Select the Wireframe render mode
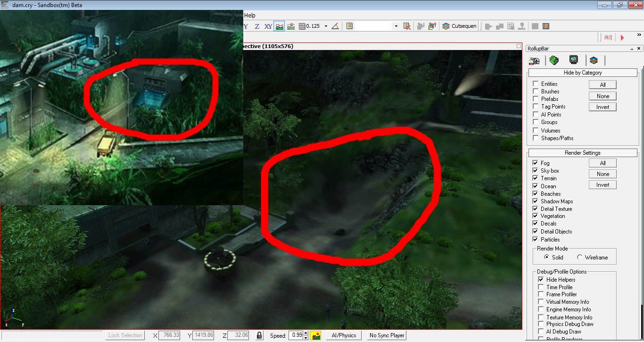 click(579, 258)
